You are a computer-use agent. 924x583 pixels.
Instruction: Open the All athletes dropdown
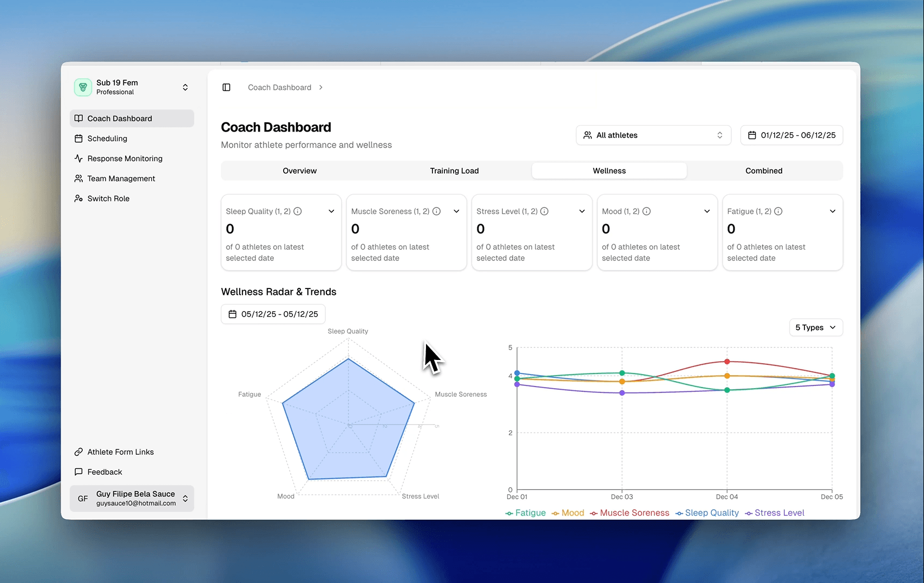(x=653, y=135)
